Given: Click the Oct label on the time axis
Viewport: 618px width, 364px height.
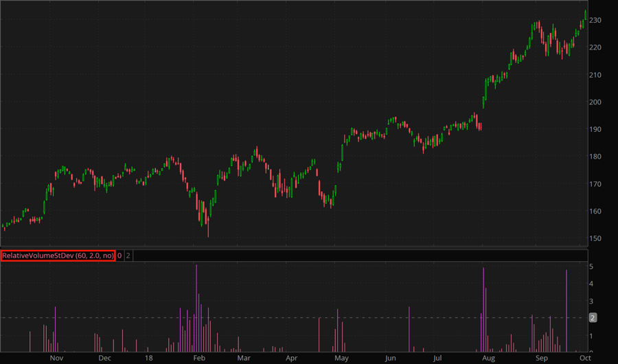Looking at the screenshot, I should 584,358.
